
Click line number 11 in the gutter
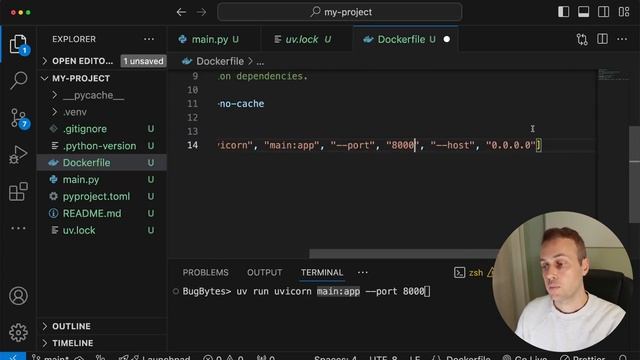pyautogui.click(x=192, y=104)
